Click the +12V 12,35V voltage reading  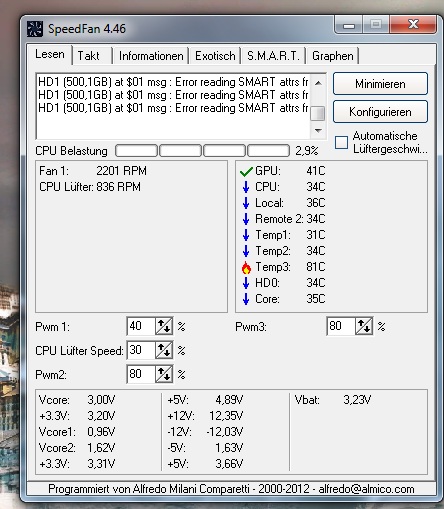tap(205, 416)
